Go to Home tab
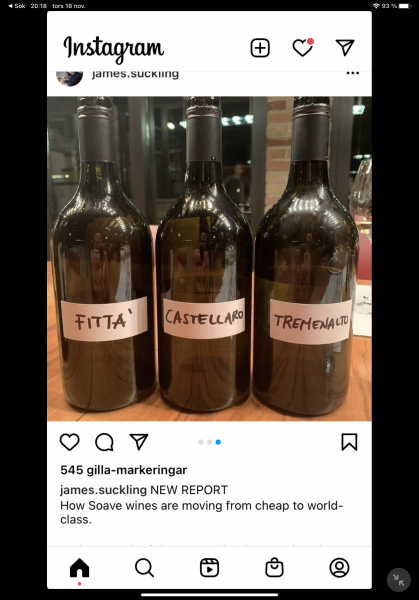The height and width of the screenshot is (600, 419). click(x=80, y=567)
